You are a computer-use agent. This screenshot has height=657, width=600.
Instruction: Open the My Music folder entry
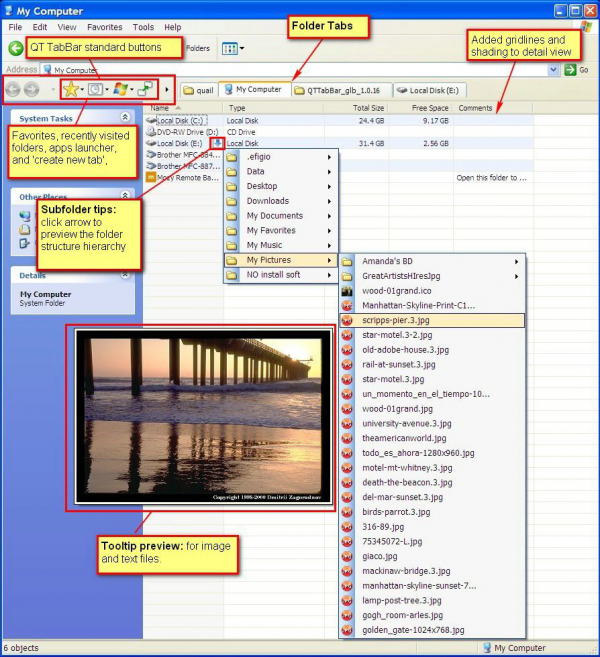281,245
